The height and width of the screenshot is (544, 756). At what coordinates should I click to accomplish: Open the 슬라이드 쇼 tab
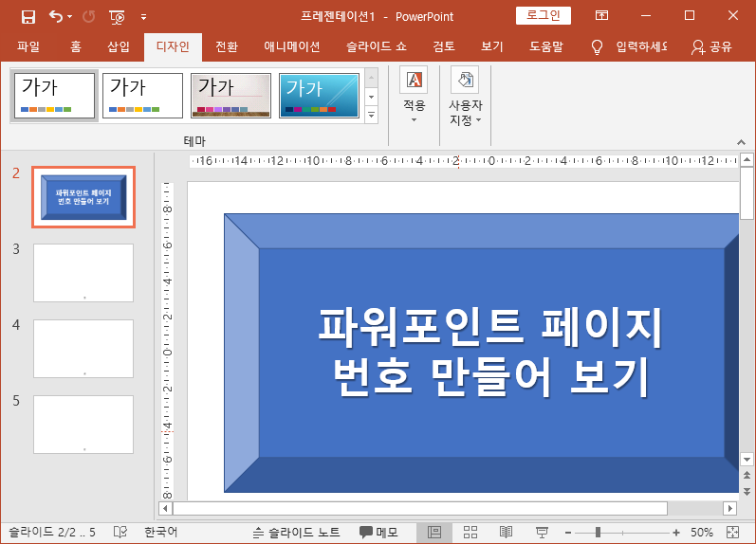pos(377,46)
